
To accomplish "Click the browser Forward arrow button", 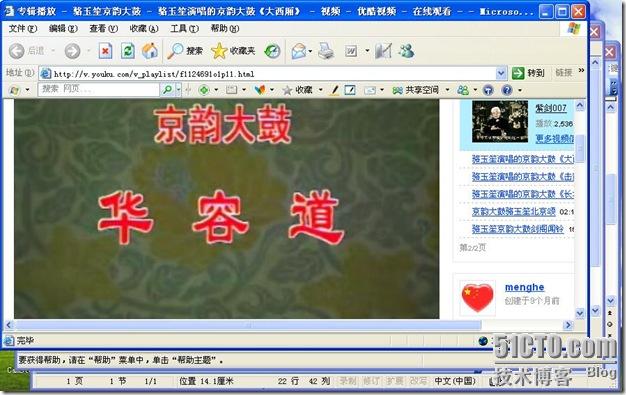I will click(x=72, y=51).
